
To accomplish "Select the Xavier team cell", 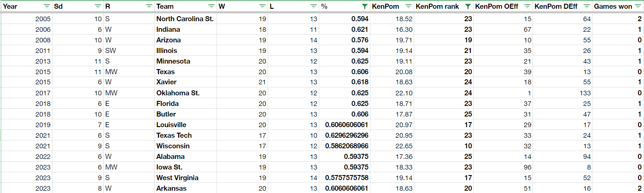I will coord(185,82).
